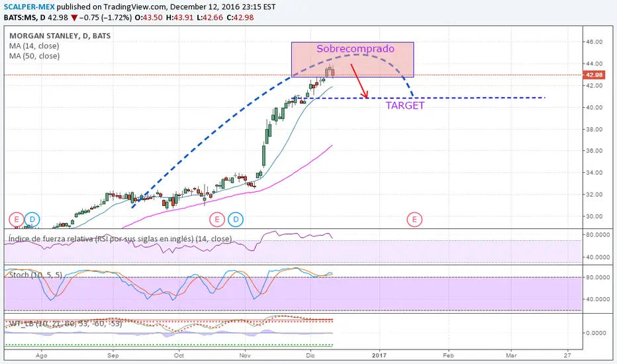Open the SCALPER-MEX author link
Screen dimensions: 617x364
coord(29,7)
